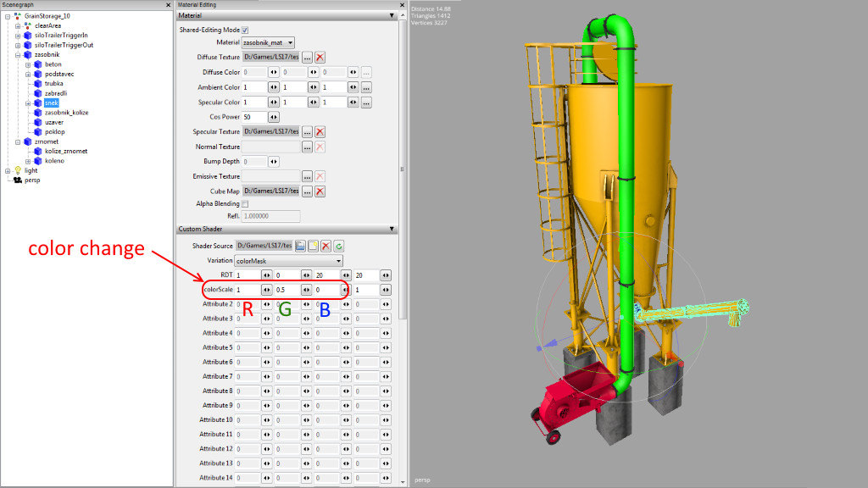
Task: Clear the Cube Map texture red X
Action: 320,191
